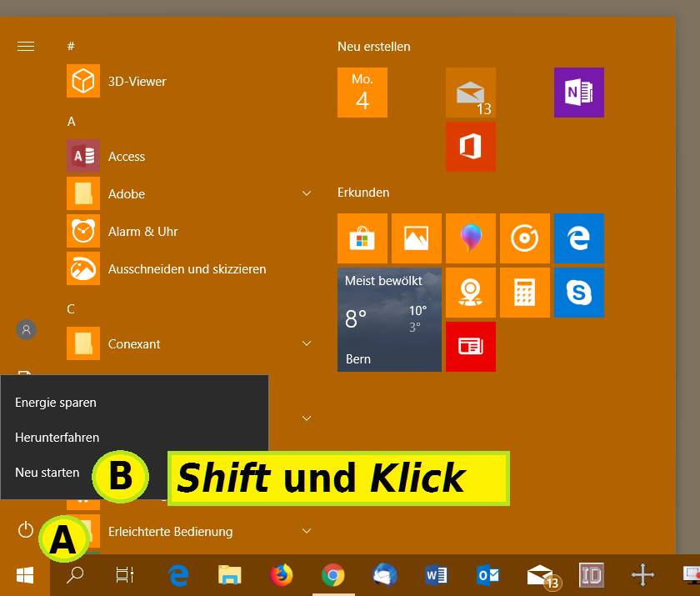Open the OneNote tile

[578, 93]
